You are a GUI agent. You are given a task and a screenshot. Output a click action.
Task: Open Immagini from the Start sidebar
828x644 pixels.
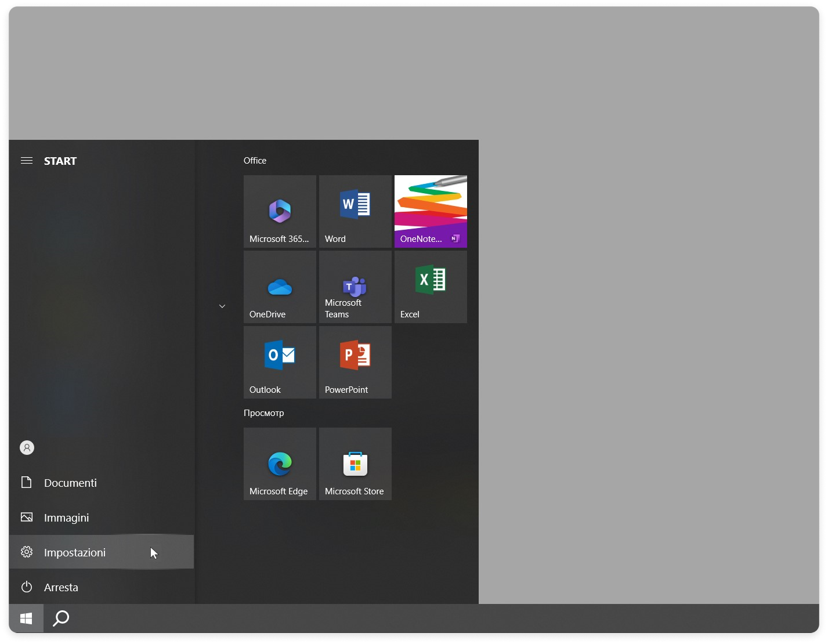(102, 518)
